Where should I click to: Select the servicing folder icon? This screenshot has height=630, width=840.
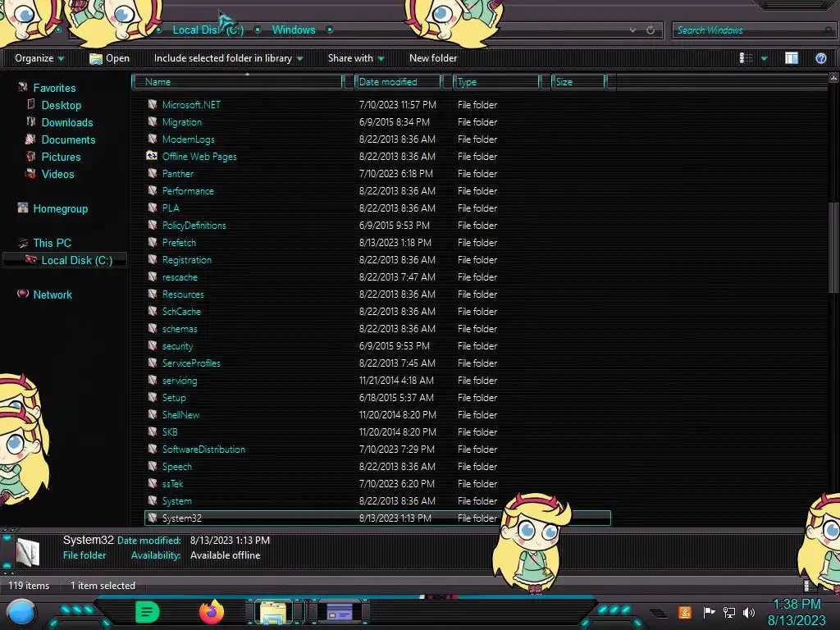click(x=153, y=380)
